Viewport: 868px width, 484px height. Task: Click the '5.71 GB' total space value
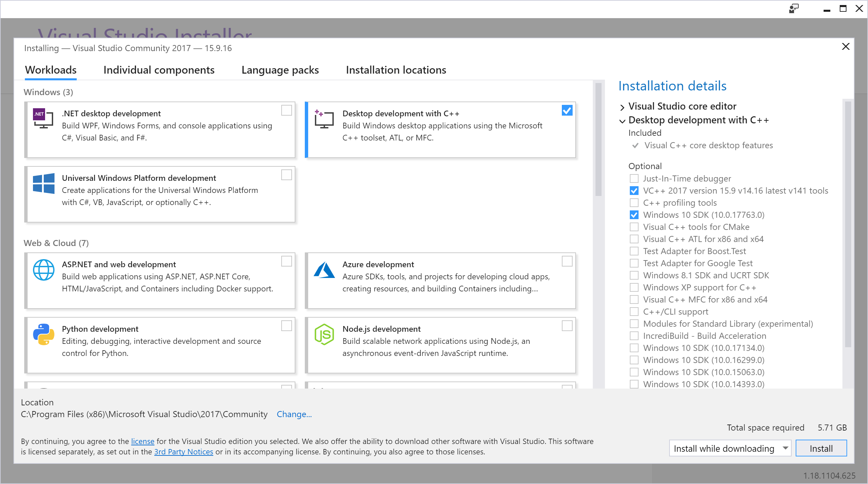click(x=832, y=428)
